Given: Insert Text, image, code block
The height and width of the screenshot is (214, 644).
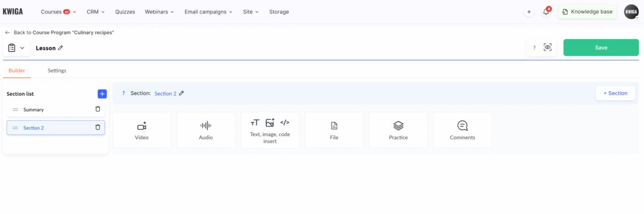Looking at the screenshot, I should [270, 130].
